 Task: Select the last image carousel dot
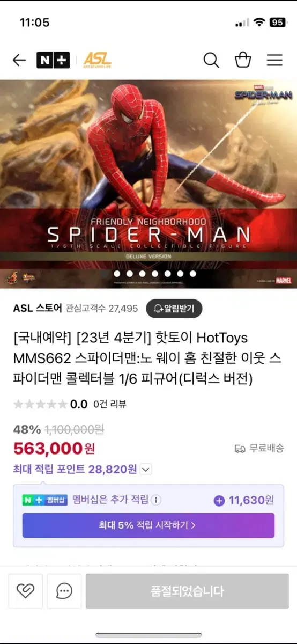[193, 274]
